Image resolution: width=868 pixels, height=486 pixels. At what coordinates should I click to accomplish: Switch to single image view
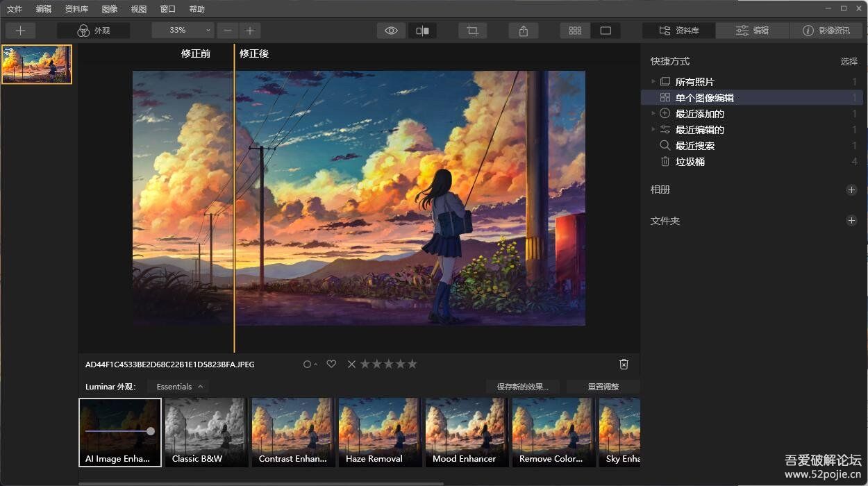(x=606, y=31)
